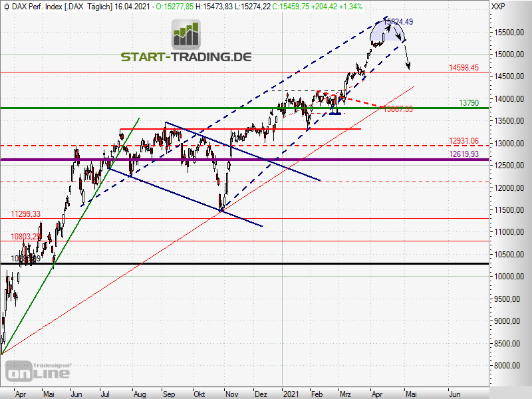Select the DAX Perf. Index title text
This screenshot has height=399, width=532.
pyautogui.click(x=37, y=7)
